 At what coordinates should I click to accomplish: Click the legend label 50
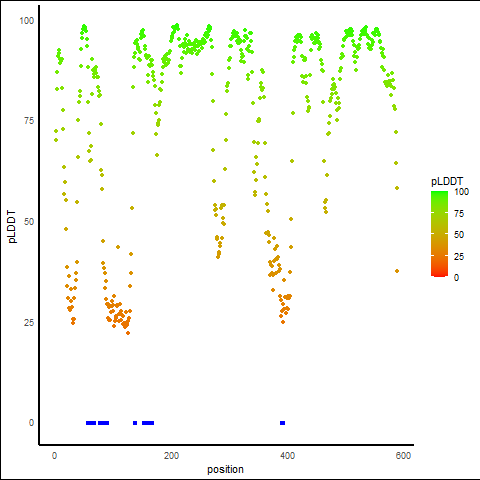click(x=459, y=235)
